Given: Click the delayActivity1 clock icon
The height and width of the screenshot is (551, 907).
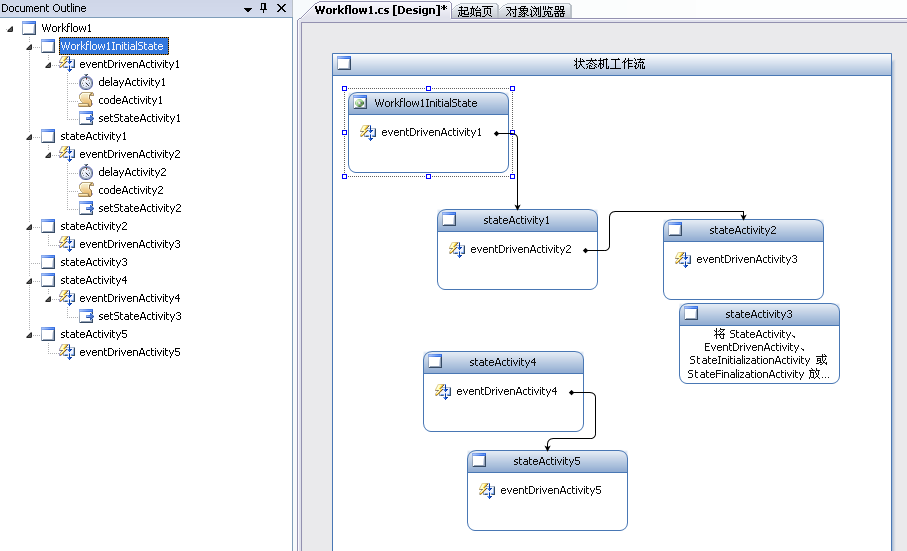Looking at the screenshot, I should click(86, 82).
